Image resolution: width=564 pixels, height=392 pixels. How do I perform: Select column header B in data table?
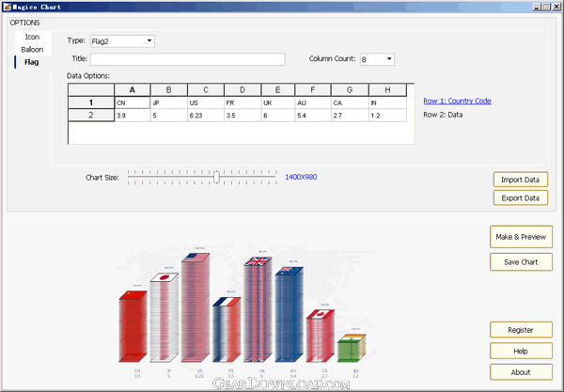point(168,90)
